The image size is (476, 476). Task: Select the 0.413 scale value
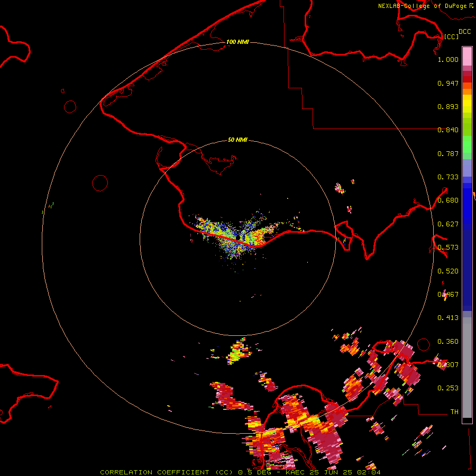coord(448,318)
